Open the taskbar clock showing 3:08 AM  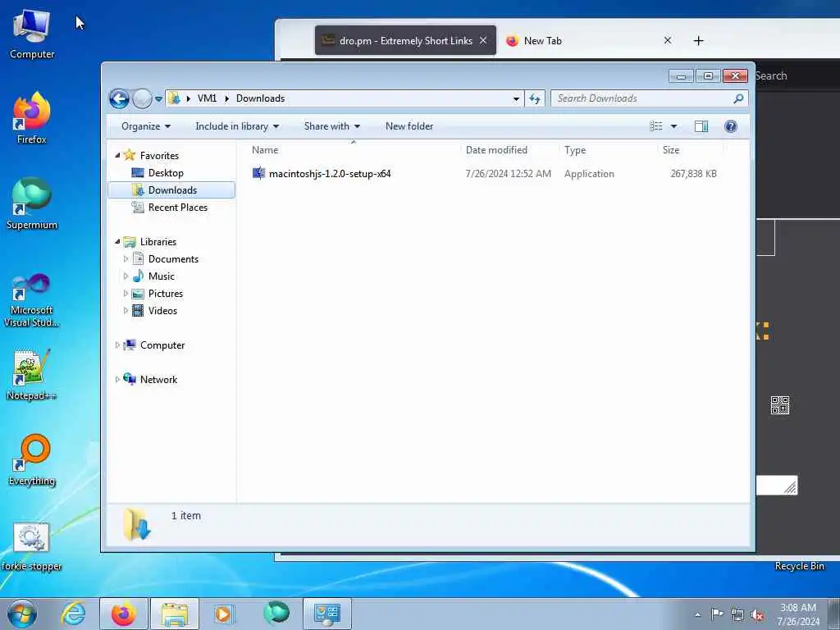797,614
